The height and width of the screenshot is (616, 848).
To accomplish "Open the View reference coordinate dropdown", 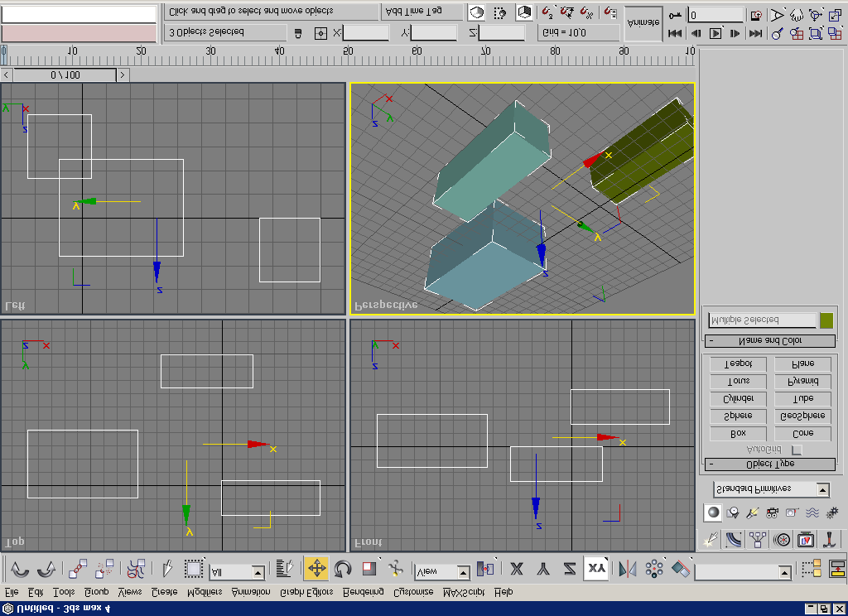I will pos(442,571).
